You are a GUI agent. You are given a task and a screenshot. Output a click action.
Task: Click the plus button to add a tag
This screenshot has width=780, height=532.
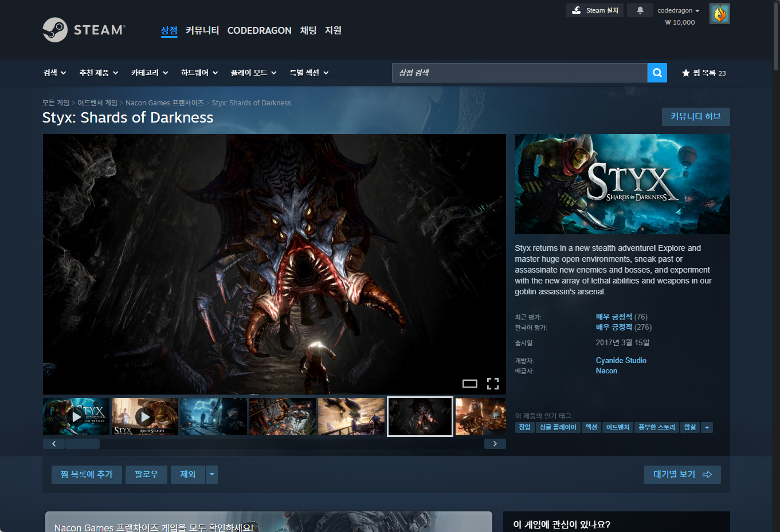point(707,427)
